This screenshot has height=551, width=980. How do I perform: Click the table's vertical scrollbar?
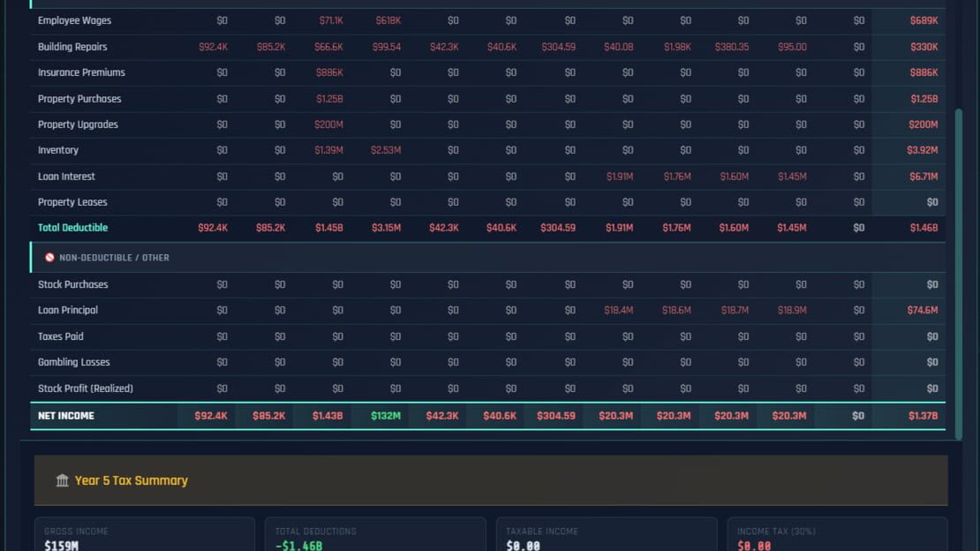[959, 274]
